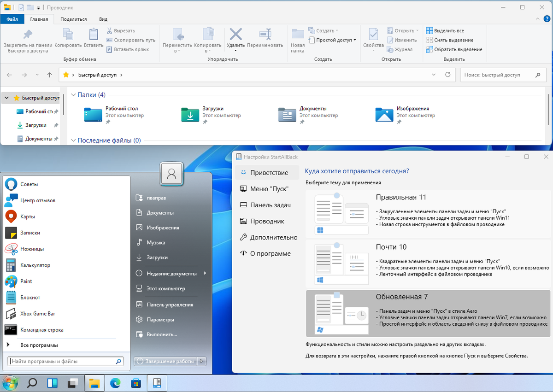Open Панель задач settings section

[267, 205]
